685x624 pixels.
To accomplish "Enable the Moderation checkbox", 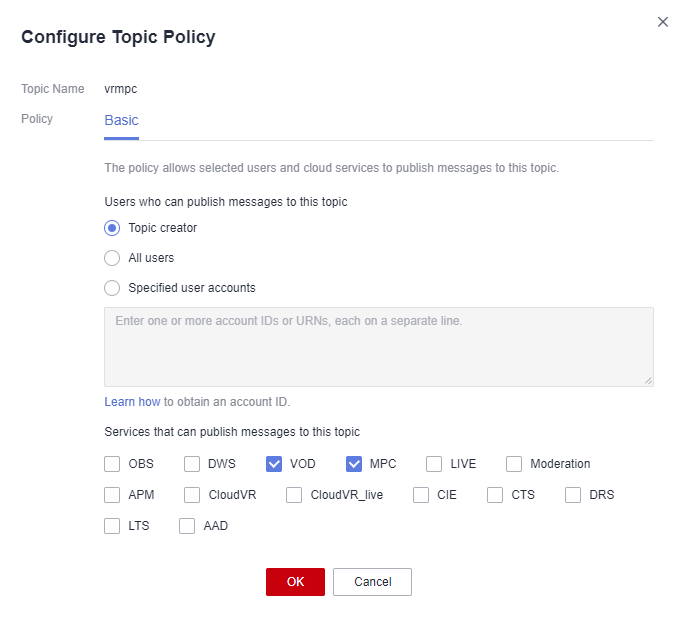I will point(514,464).
